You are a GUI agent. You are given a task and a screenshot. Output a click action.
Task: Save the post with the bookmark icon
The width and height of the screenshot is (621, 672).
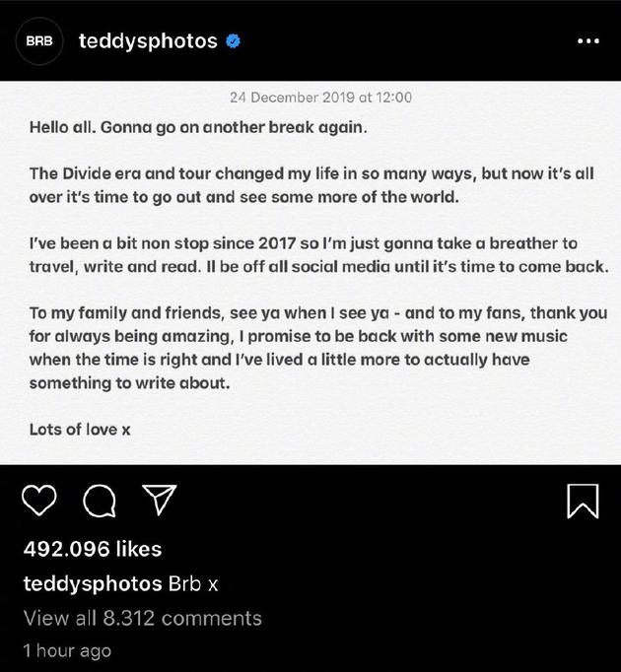click(x=583, y=502)
